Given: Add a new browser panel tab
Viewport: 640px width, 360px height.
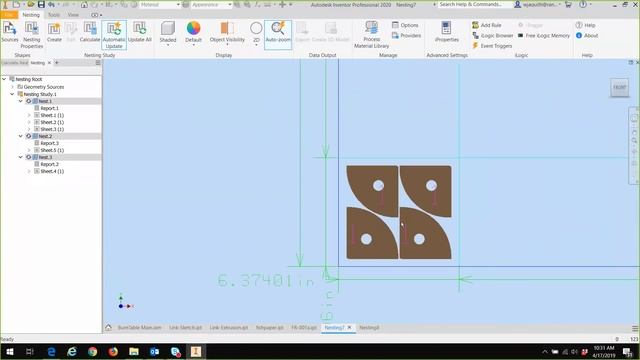Looking at the screenshot, I should pos(57,63).
